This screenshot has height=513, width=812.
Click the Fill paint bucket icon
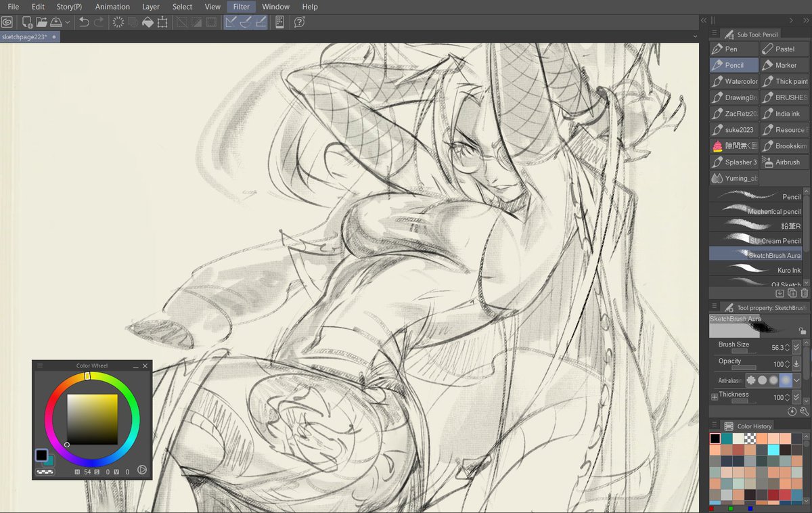148,22
